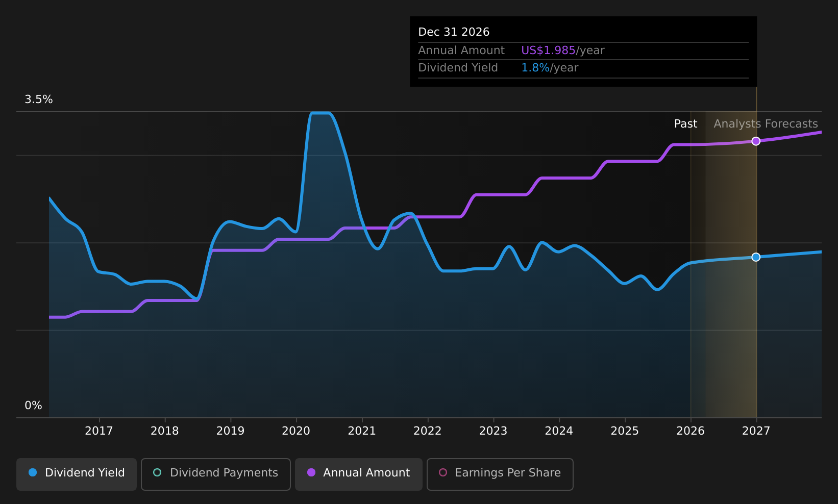The height and width of the screenshot is (504, 838).
Task: Click the purple Annual Amount legend dot
Action: point(311,473)
